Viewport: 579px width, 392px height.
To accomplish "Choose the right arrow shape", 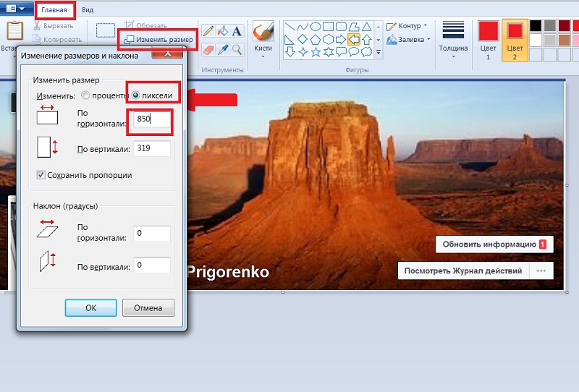I will point(341,39).
